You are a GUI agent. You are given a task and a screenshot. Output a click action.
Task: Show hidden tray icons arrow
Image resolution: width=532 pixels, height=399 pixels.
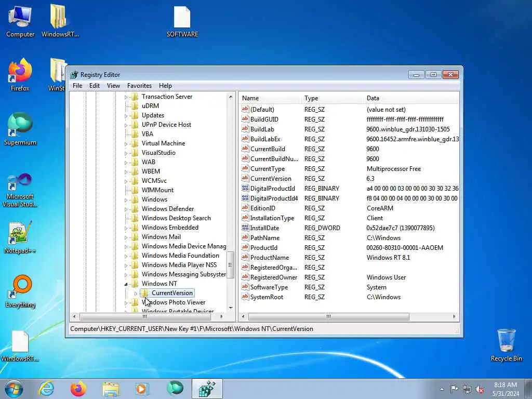click(442, 389)
